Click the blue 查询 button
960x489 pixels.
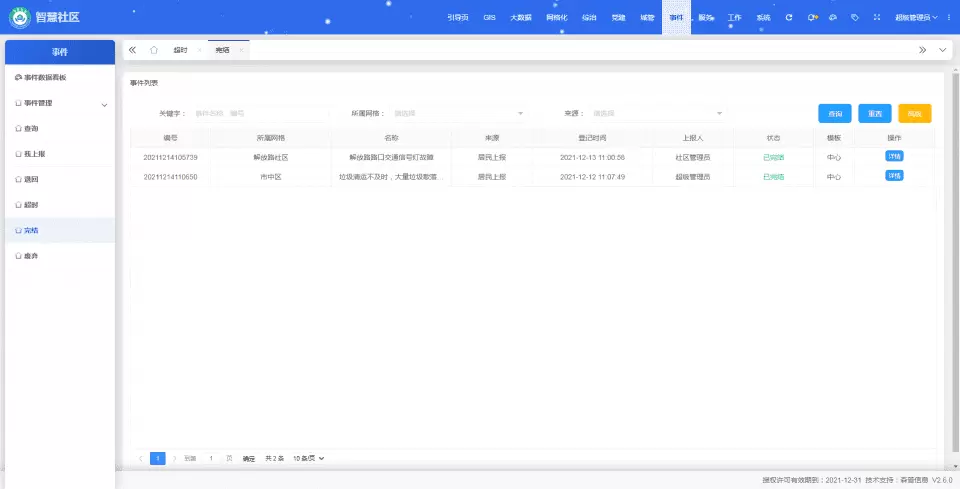(x=834, y=114)
